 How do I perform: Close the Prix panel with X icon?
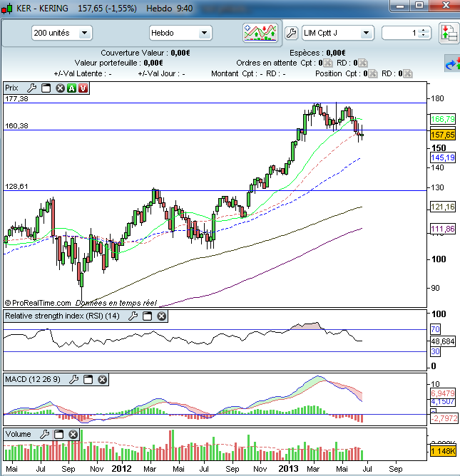tap(60, 88)
